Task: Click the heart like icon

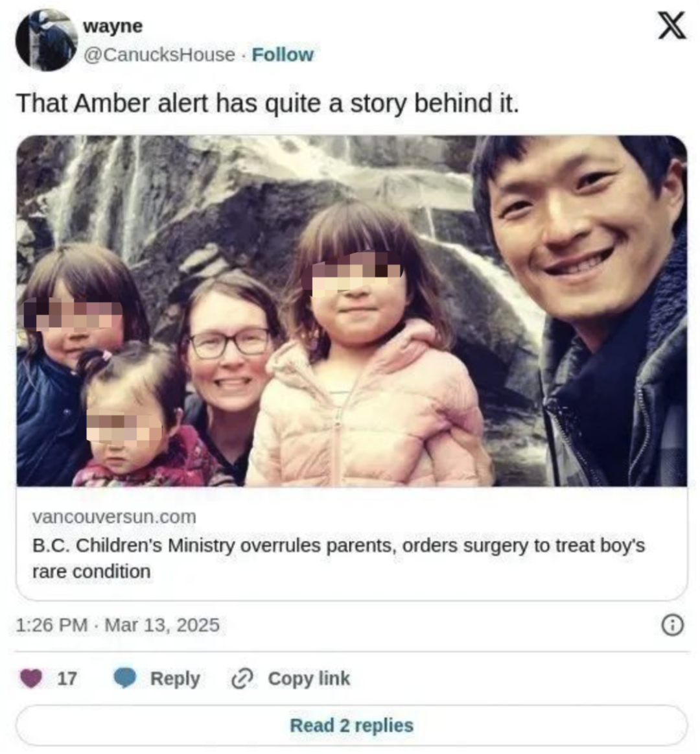Action: point(31,679)
